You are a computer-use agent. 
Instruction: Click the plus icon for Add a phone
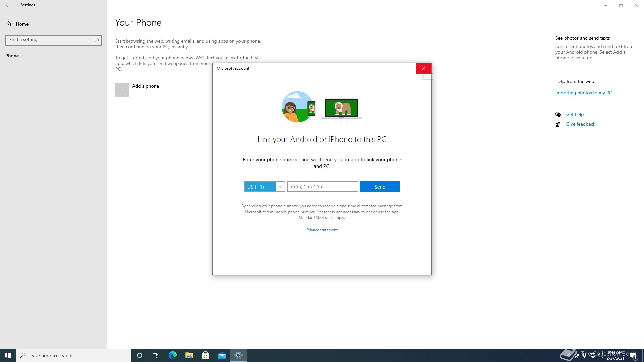tap(122, 90)
